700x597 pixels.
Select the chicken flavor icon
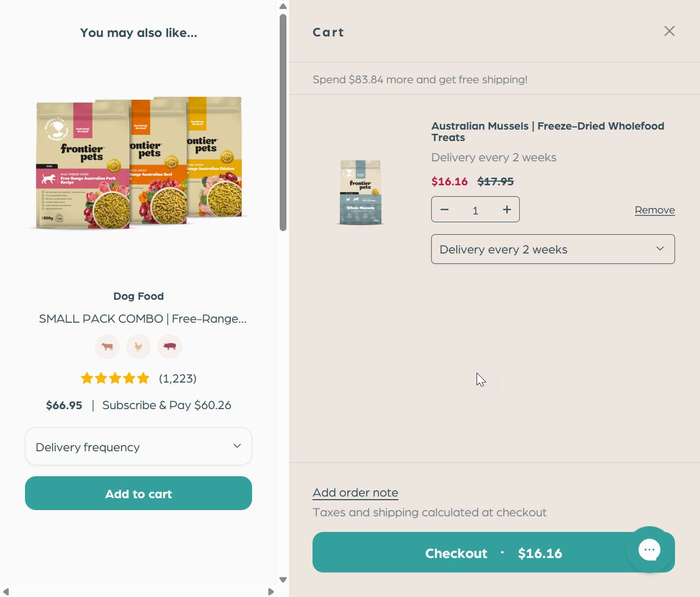point(139,347)
